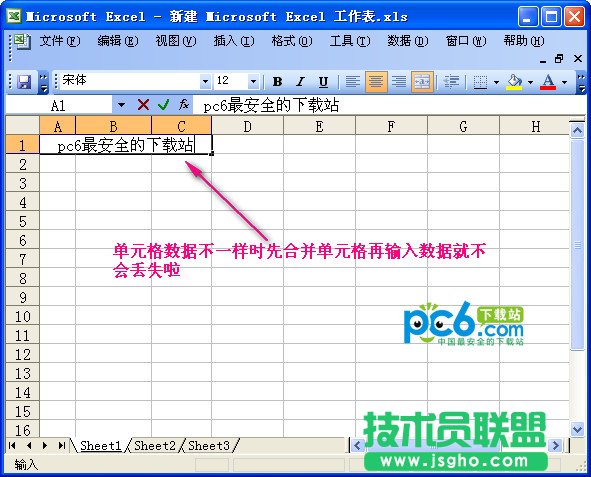The image size is (591, 477).
Task: Go to previous sheet tab arrow
Action: 29,446
